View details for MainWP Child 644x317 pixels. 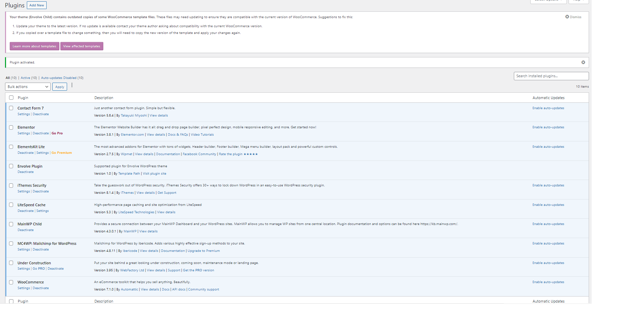[x=148, y=231]
